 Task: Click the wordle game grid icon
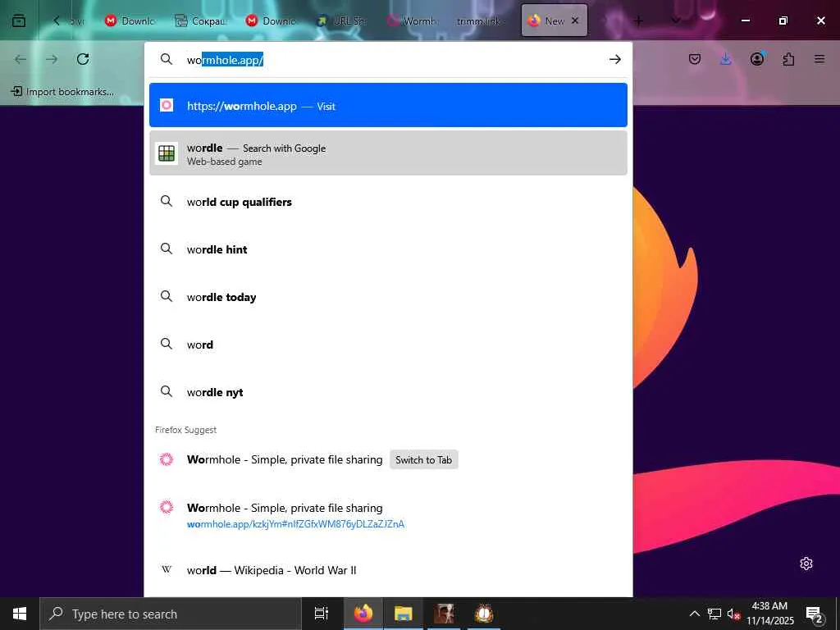coord(167,153)
